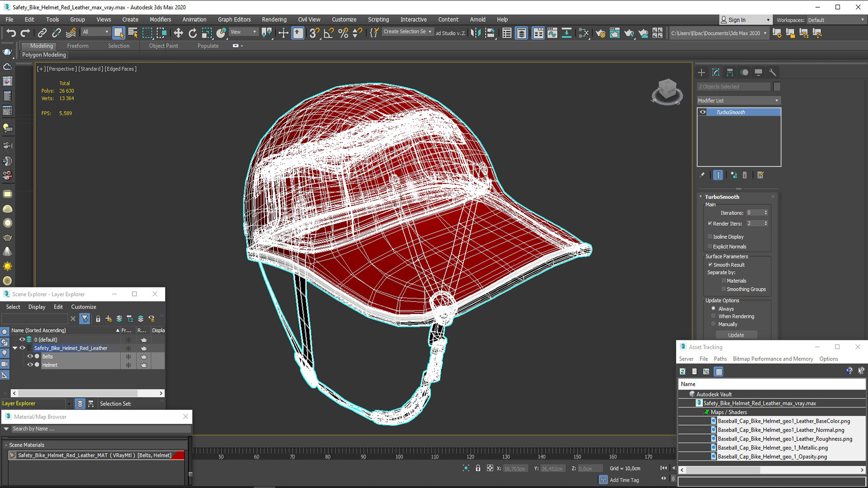Activate the Select and Link tool
This screenshot has width=868, height=488.
(x=42, y=33)
